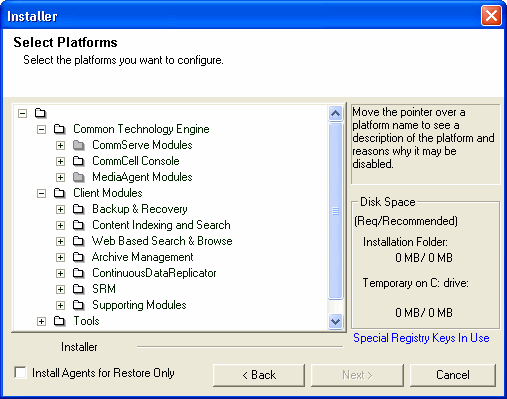
Task: Click the ContinuousDataReplicator folder icon
Action: 79,273
